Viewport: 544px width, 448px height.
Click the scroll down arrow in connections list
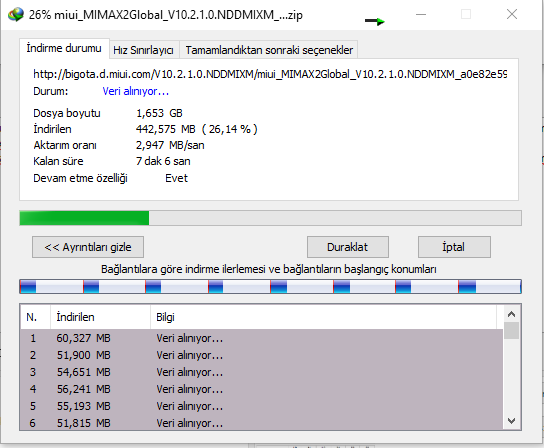point(511,421)
